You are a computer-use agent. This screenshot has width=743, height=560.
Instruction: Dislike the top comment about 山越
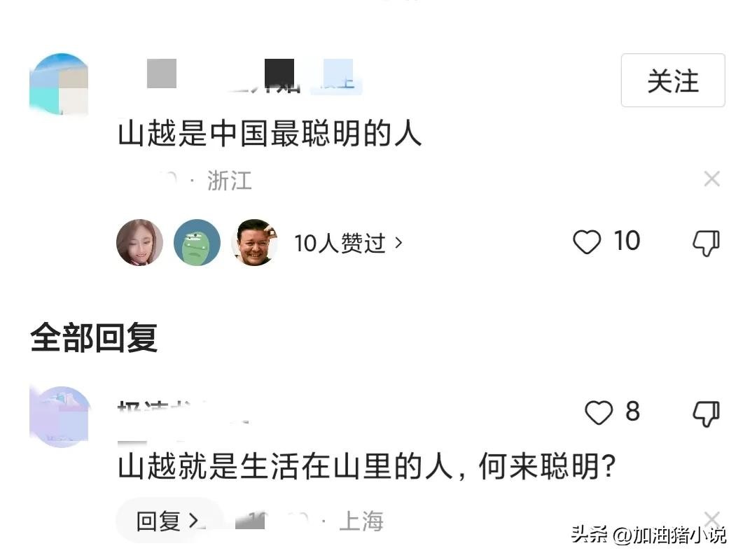click(706, 243)
